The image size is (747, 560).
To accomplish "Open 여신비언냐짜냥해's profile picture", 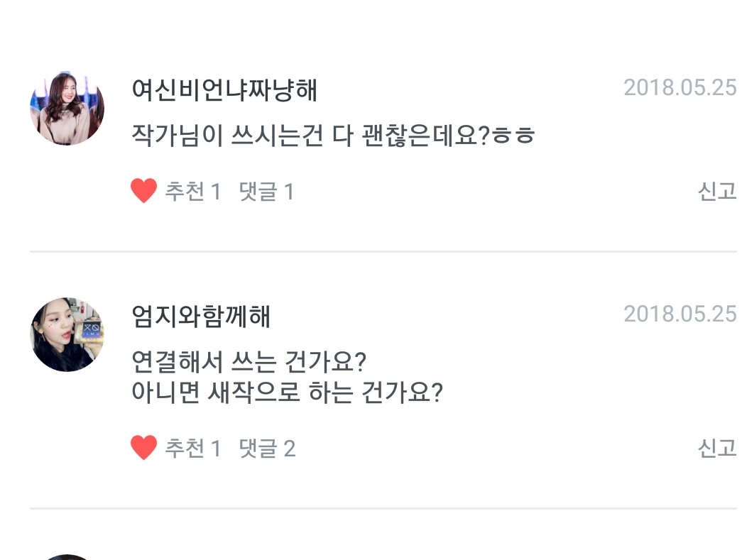I will (x=67, y=109).
